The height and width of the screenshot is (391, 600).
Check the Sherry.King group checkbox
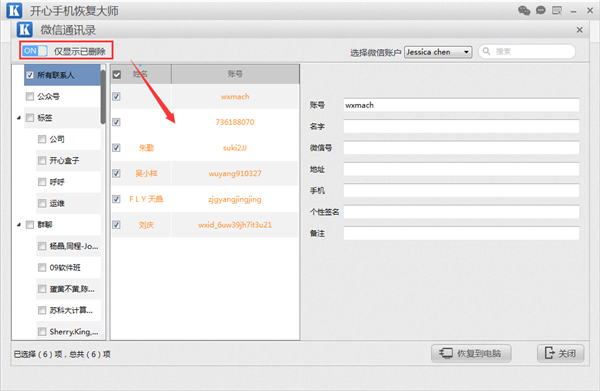42,331
